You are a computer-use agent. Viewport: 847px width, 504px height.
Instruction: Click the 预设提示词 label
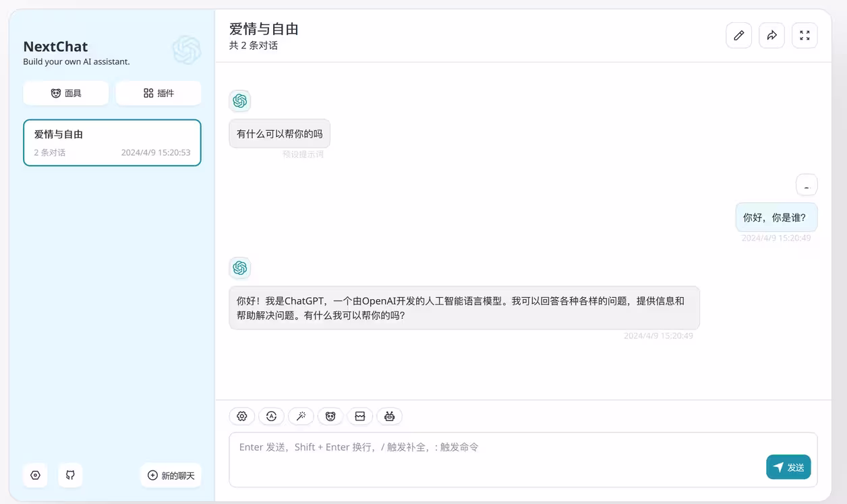click(x=303, y=154)
